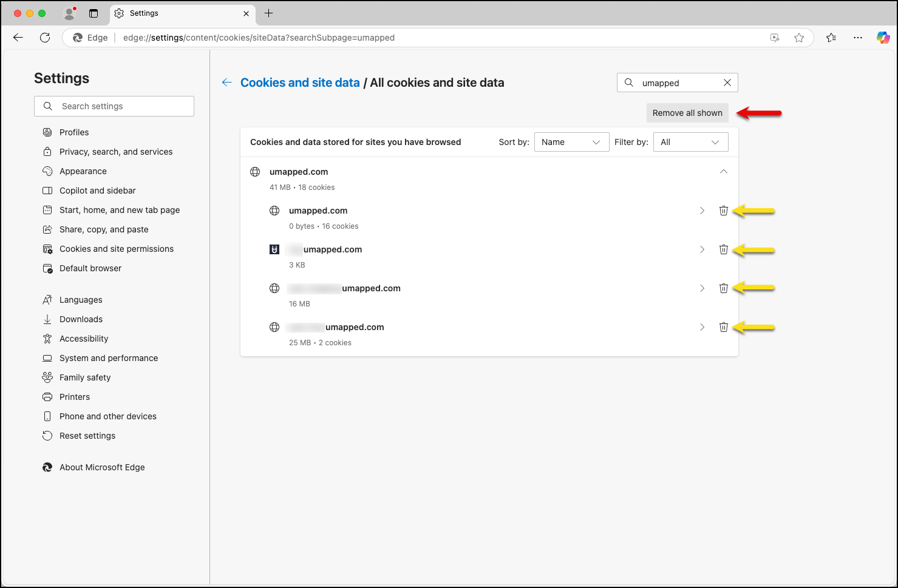This screenshot has width=898, height=588.
Task: Open the tab actions menu icon
Action: click(94, 13)
